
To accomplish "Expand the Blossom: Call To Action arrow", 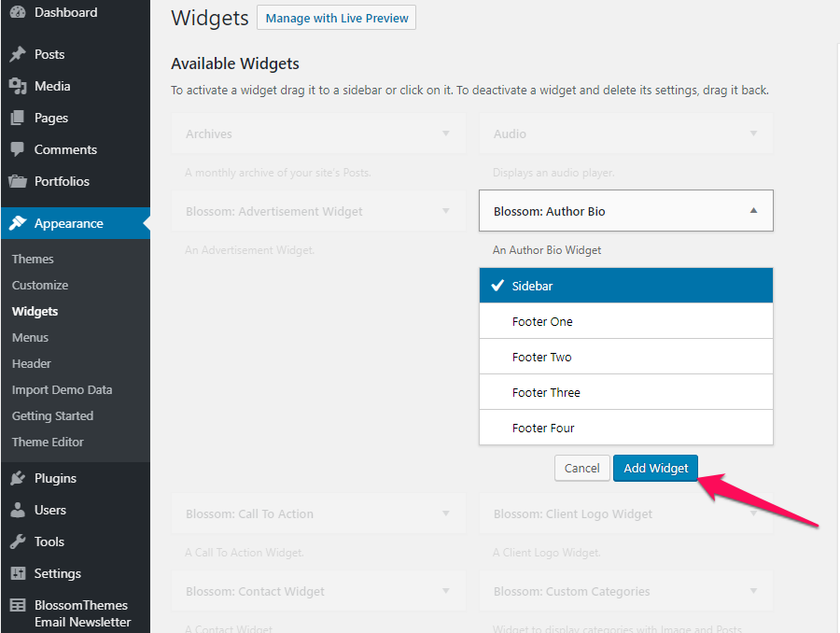I will click(446, 513).
